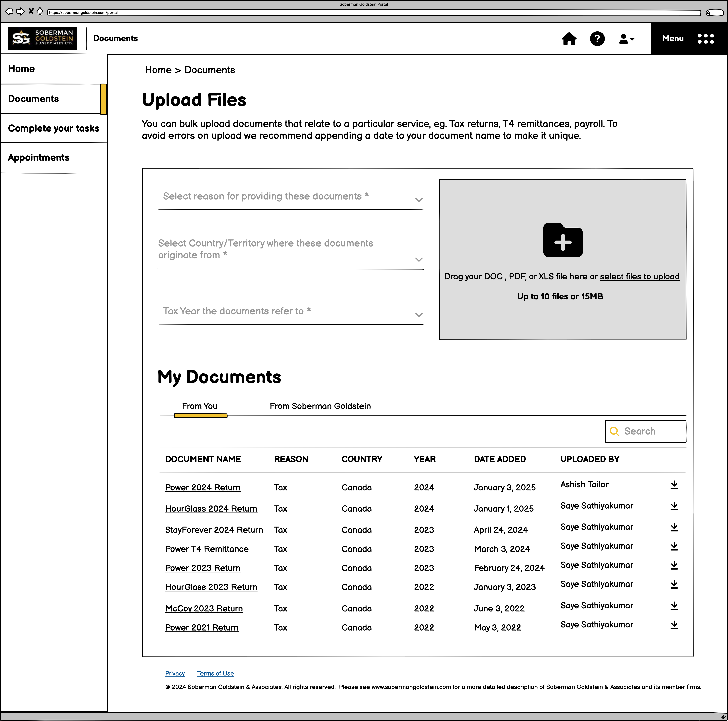Click Up to 10 files or 15MB text
Image resolution: width=728 pixels, height=721 pixels.
(560, 297)
